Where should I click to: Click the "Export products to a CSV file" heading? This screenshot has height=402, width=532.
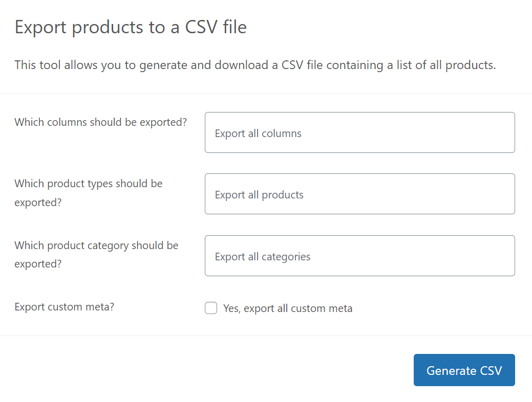pos(130,27)
